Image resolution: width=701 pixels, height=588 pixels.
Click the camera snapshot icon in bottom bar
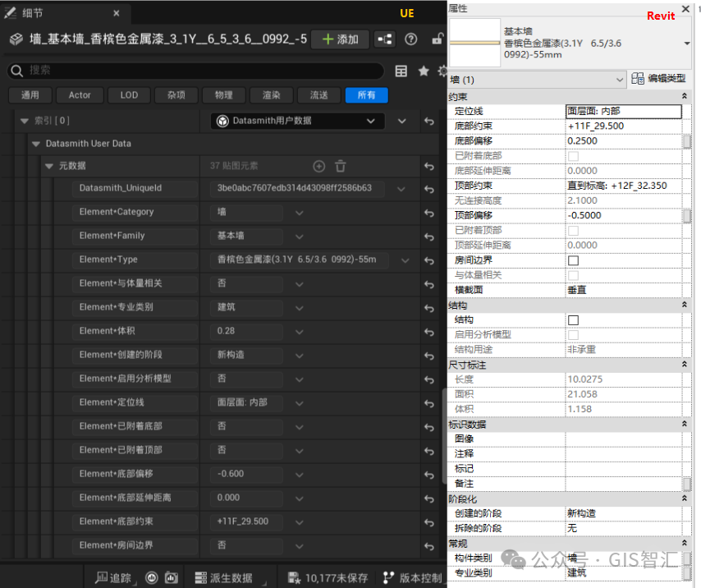[172, 577]
